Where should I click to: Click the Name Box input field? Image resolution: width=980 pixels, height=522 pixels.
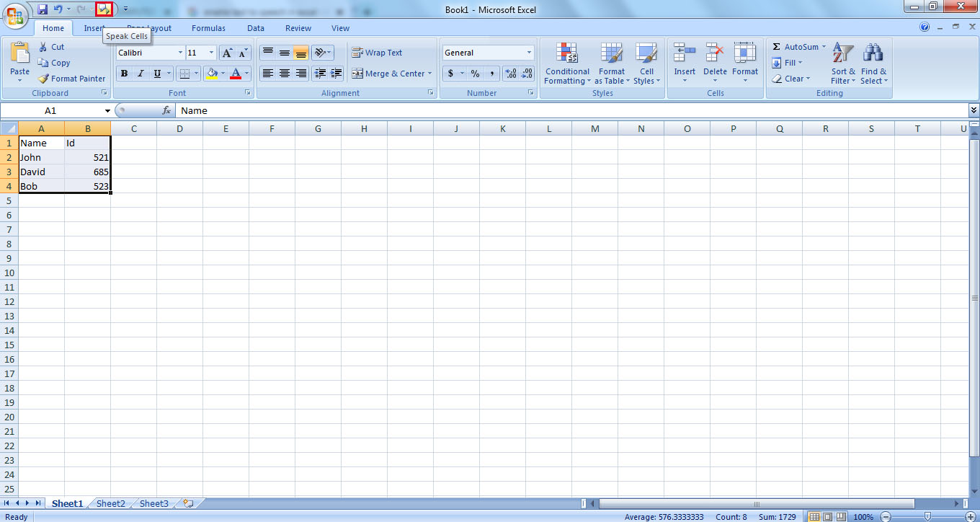(x=50, y=110)
